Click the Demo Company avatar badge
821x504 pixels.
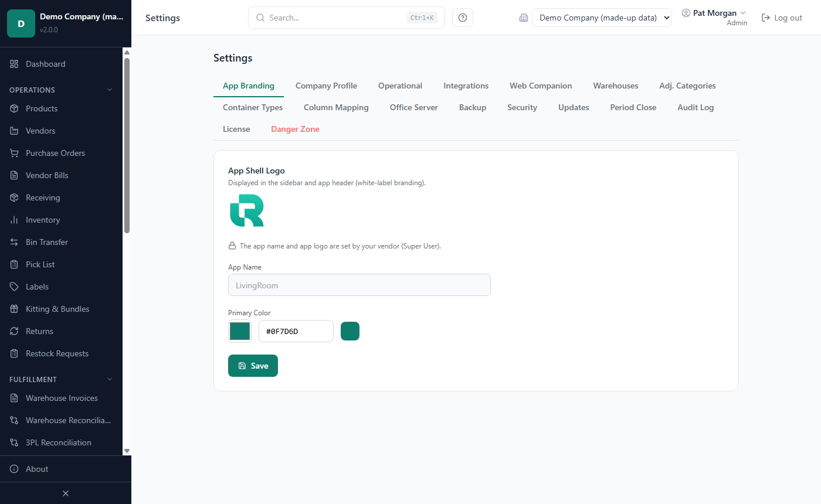21,23
